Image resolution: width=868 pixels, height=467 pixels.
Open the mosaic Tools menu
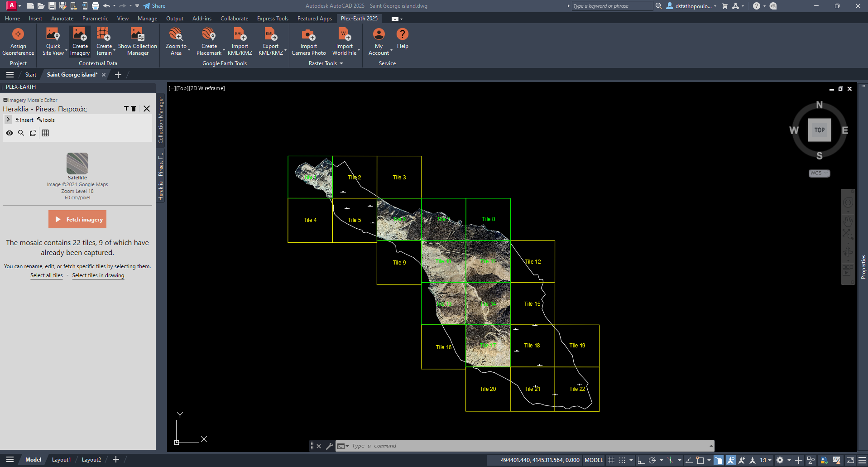tap(46, 120)
